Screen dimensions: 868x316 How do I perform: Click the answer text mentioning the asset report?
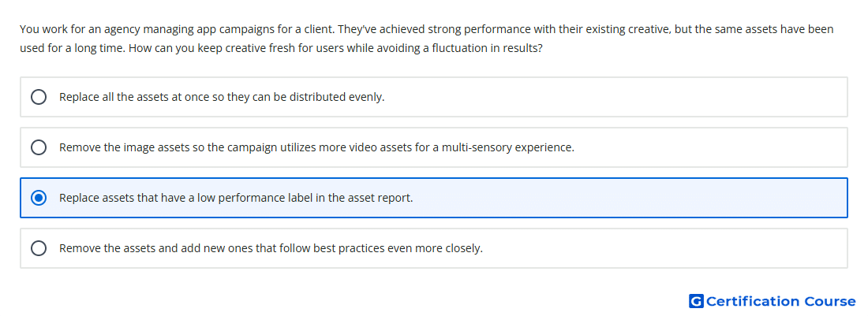tap(236, 198)
